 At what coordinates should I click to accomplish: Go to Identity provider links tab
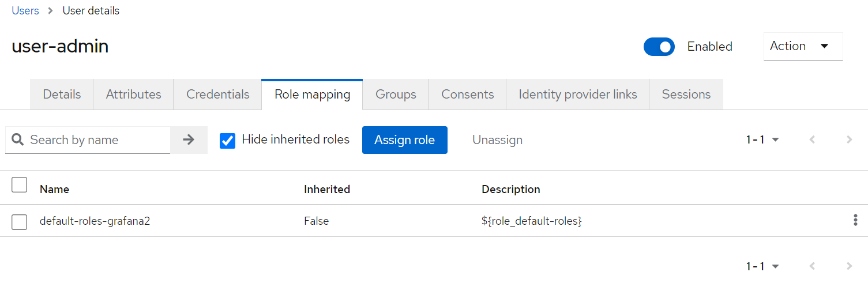pyautogui.click(x=577, y=95)
